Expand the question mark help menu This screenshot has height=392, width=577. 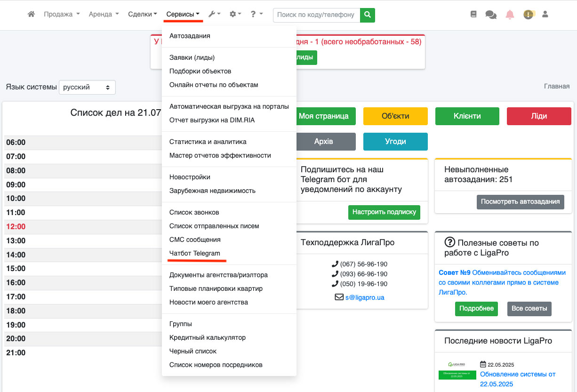256,15
